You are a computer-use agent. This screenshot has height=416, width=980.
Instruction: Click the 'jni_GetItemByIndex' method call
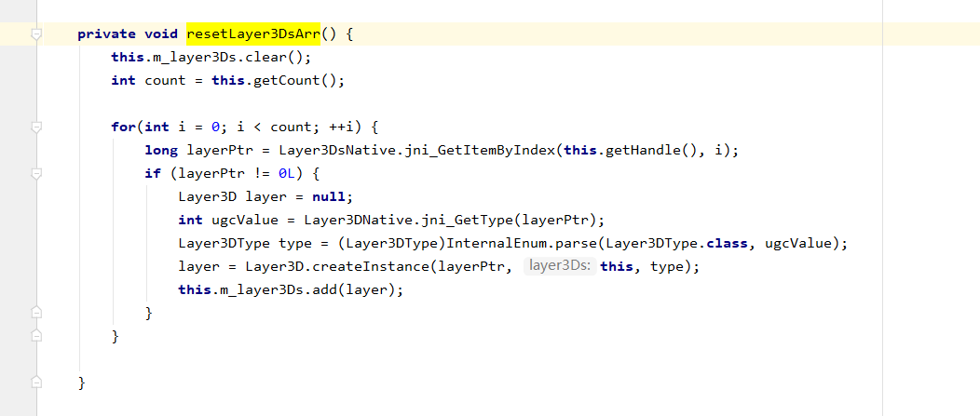(x=480, y=151)
